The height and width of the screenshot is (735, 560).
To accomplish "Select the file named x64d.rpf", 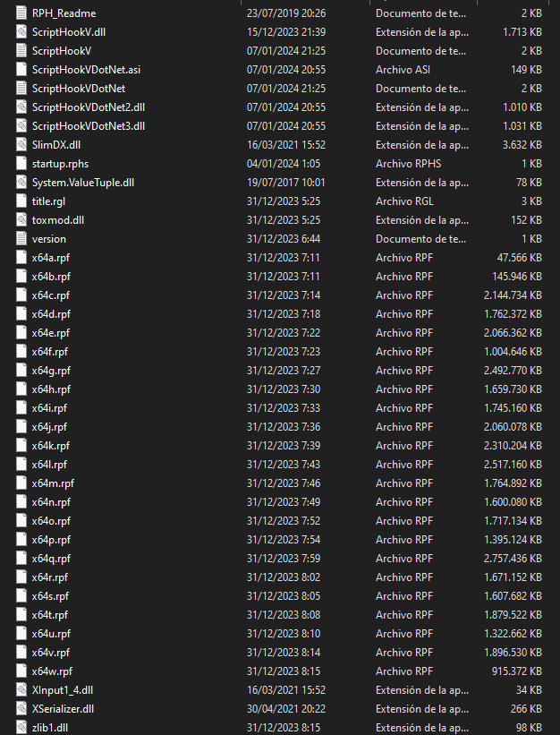I will (x=51, y=314).
